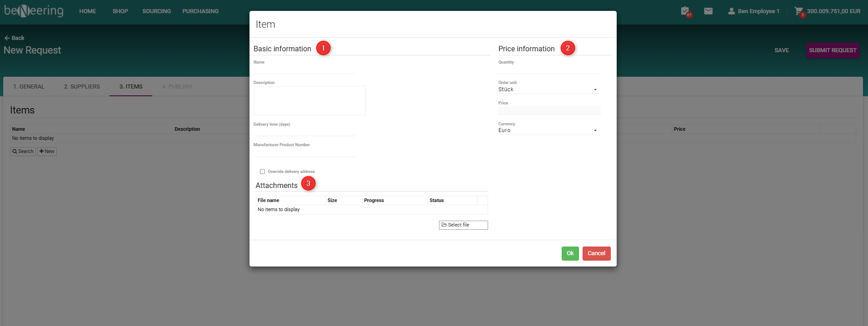Click into the Description text area
Viewport: 868px width, 326px height.
(x=309, y=100)
